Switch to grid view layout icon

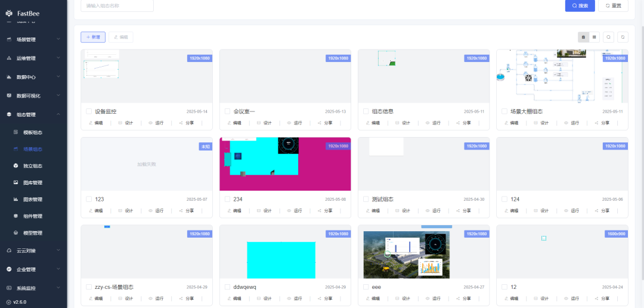pyautogui.click(x=595, y=37)
